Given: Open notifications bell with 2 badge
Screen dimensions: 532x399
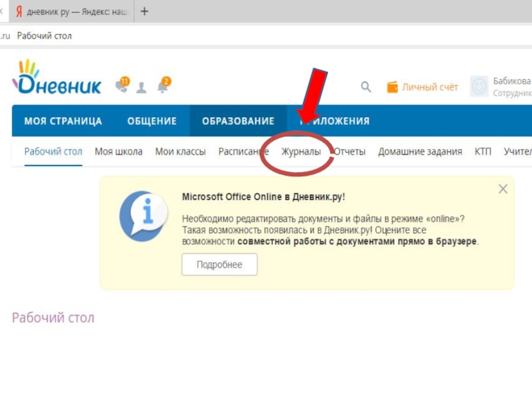Looking at the screenshot, I should coord(164,85).
